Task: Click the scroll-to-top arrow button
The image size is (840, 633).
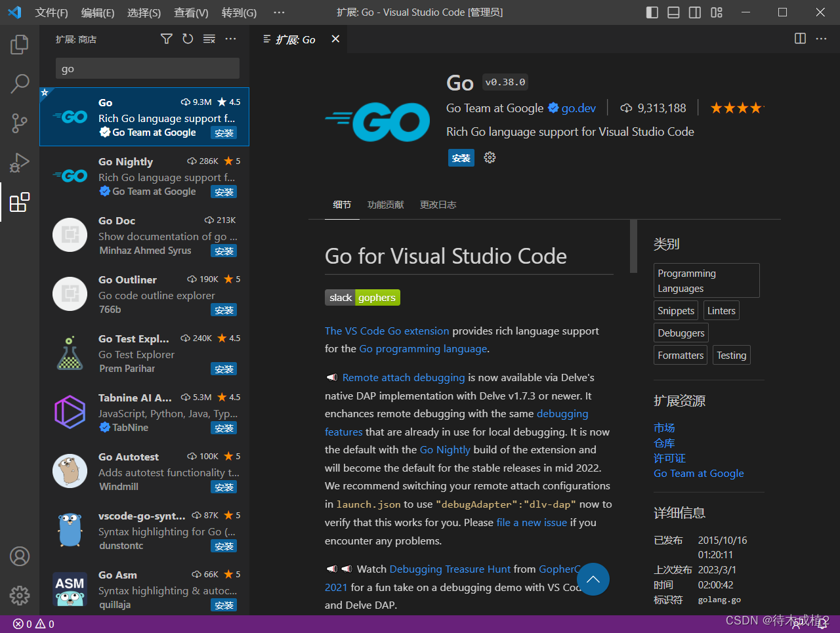Action: tap(593, 579)
